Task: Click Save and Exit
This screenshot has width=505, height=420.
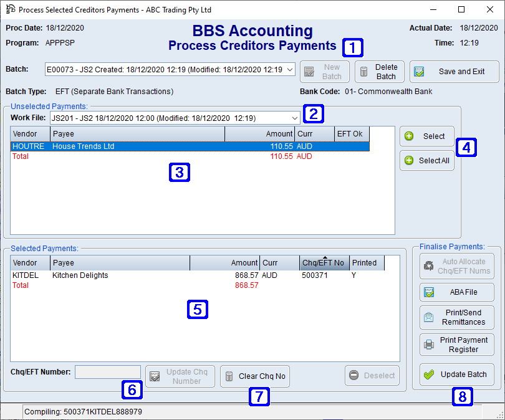Action: [x=454, y=71]
